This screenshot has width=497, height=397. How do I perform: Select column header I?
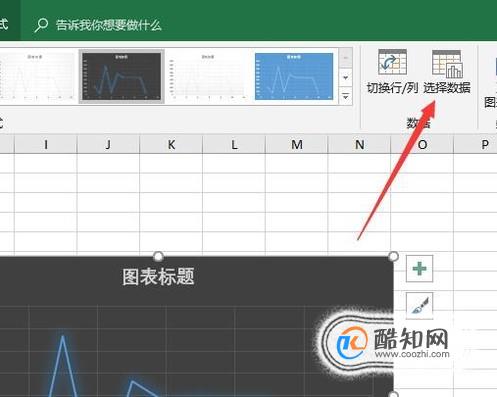pos(46,145)
